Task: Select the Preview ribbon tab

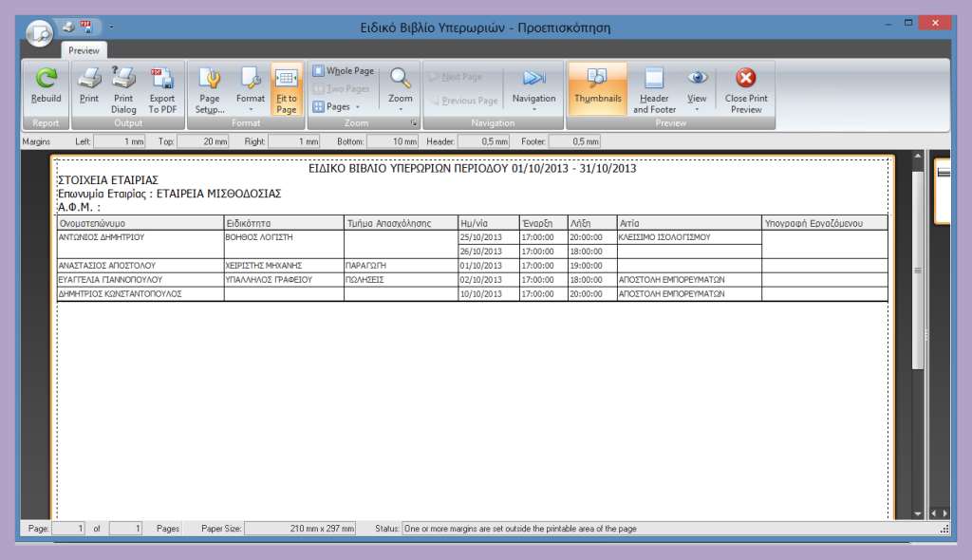Action: coord(84,50)
